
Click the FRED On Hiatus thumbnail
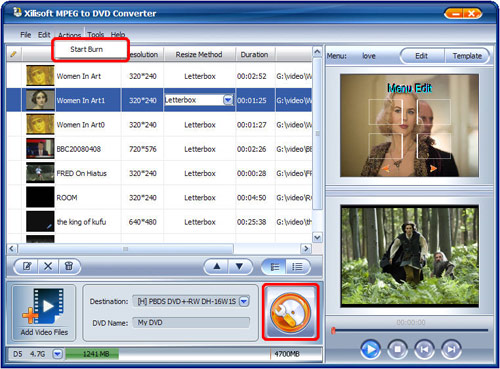(x=40, y=173)
